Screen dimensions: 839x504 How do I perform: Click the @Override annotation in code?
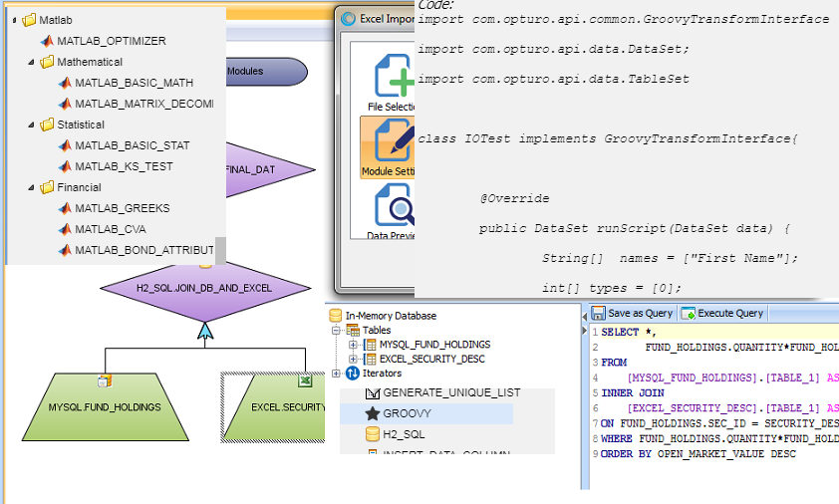514,198
